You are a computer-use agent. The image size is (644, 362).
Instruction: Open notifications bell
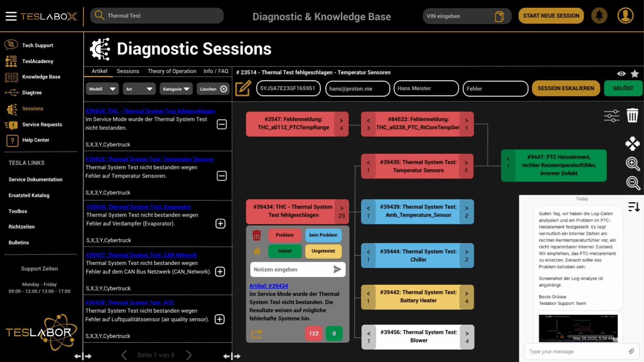(x=599, y=16)
